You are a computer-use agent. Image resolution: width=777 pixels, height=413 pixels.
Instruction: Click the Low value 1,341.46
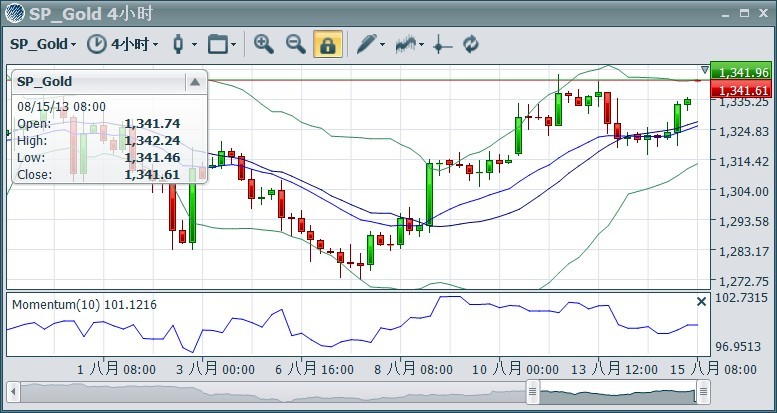(x=152, y=158)
